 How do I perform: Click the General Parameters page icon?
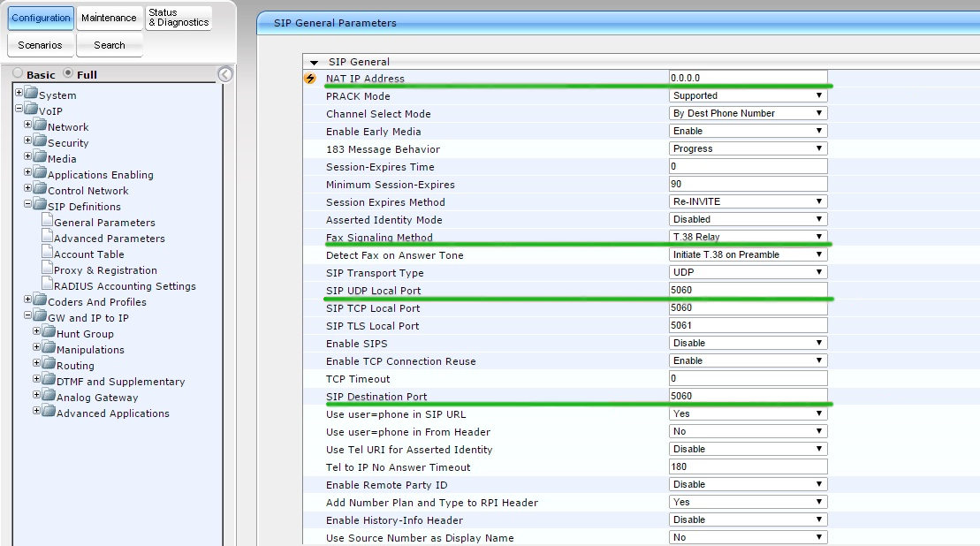[x=47, y=222]
